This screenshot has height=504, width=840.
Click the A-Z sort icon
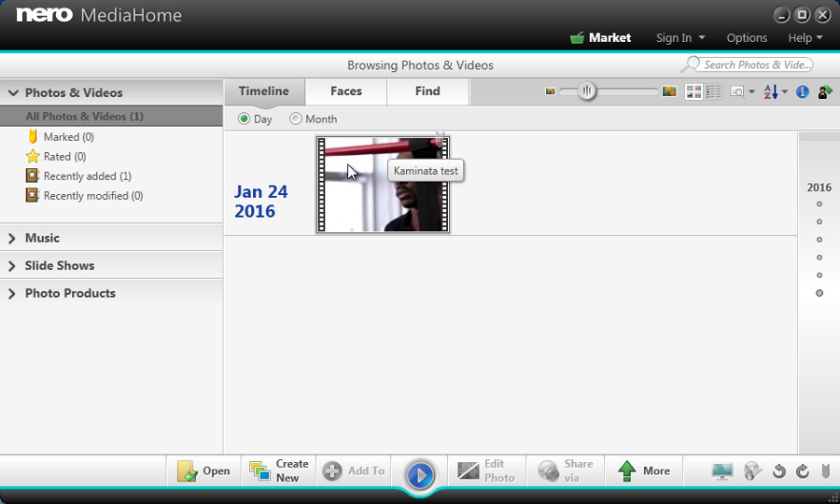[770, 92]
